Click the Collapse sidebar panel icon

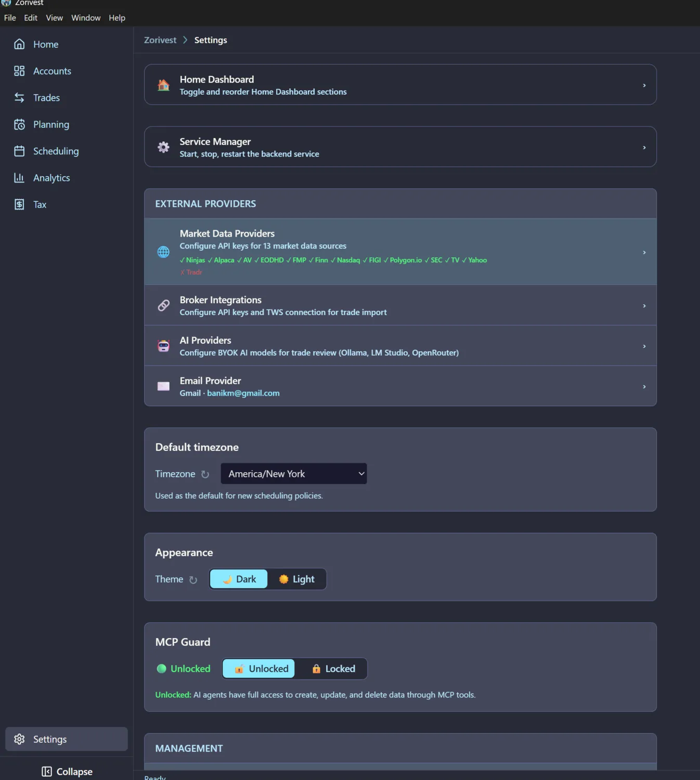pos(47,772)
